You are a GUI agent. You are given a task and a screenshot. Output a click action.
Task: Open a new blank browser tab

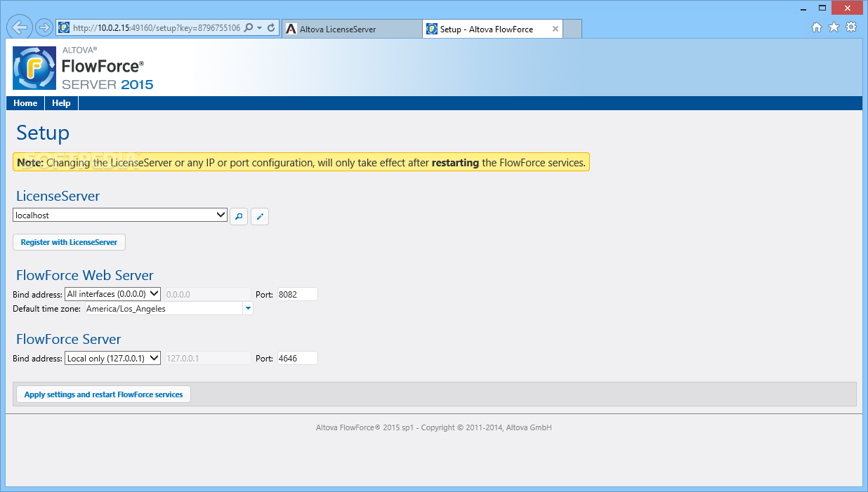pos(572,29)
